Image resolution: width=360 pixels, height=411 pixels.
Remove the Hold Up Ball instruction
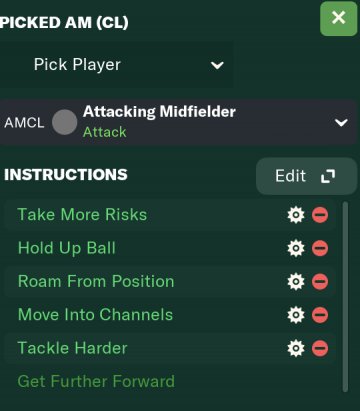tap(320, 248)
